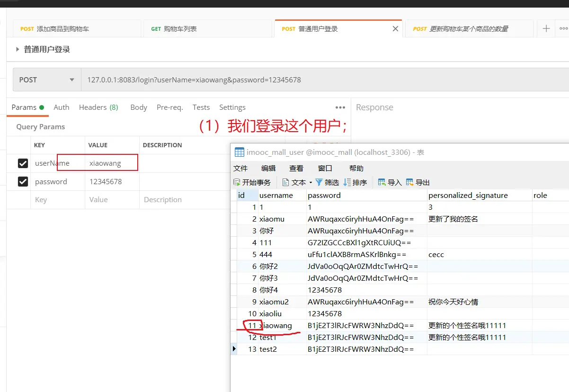Click the 导出 export icon
The image size is (569, 392).
410,182
